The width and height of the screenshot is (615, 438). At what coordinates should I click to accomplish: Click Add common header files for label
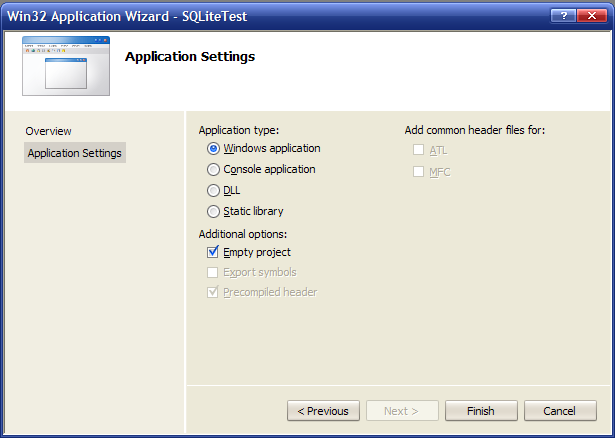[475, 130]
